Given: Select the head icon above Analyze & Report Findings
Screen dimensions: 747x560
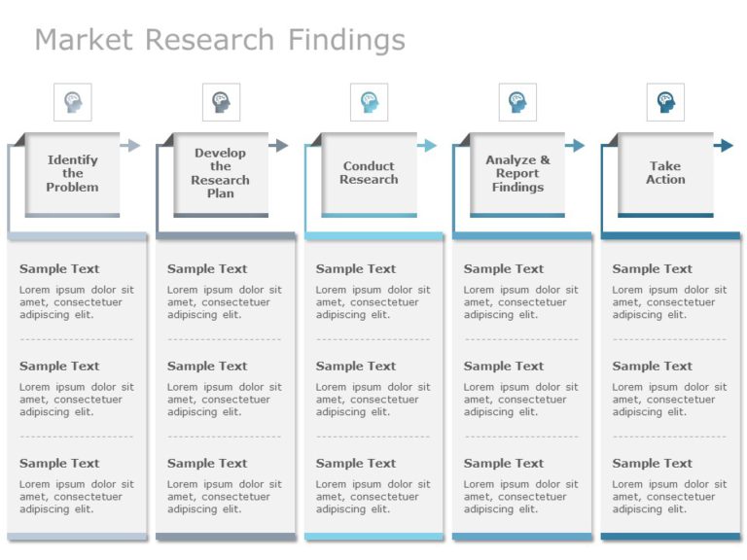Looking at the screenshot, I should click(x=517, y=101).
